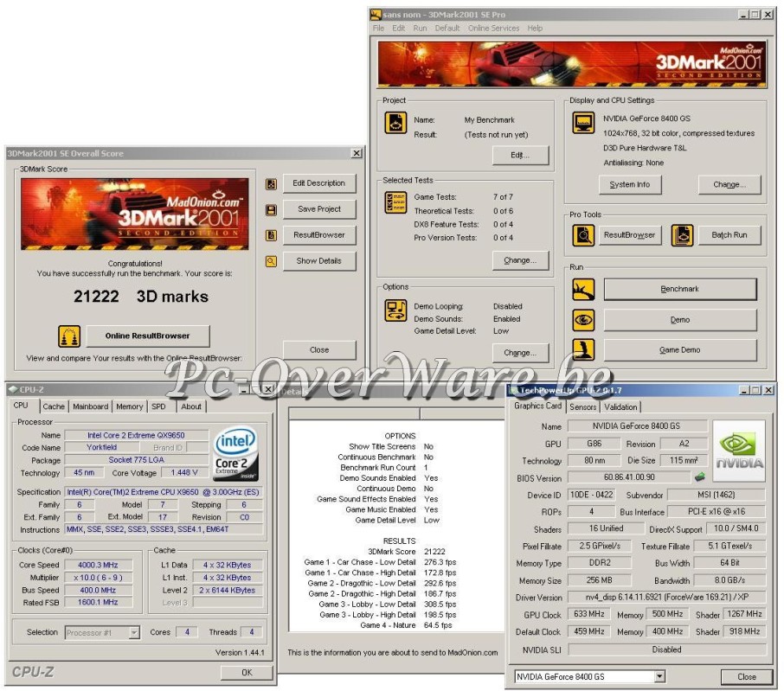Switch to the Cache tab in CPU-Z

click(x=54, y=406)
